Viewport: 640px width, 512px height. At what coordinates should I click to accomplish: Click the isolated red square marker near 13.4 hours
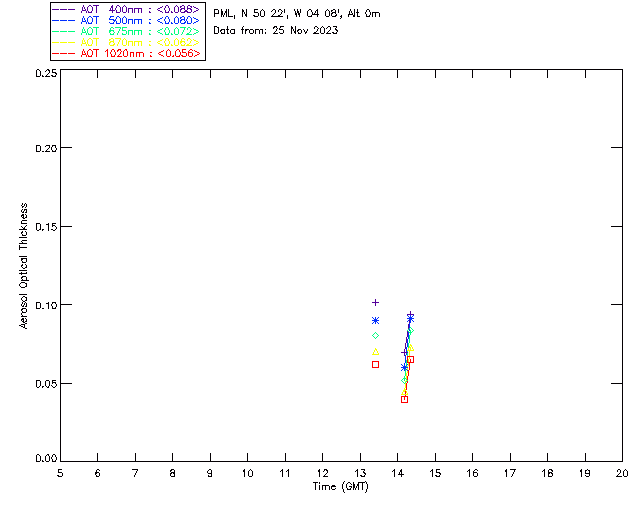pos(376,365)
